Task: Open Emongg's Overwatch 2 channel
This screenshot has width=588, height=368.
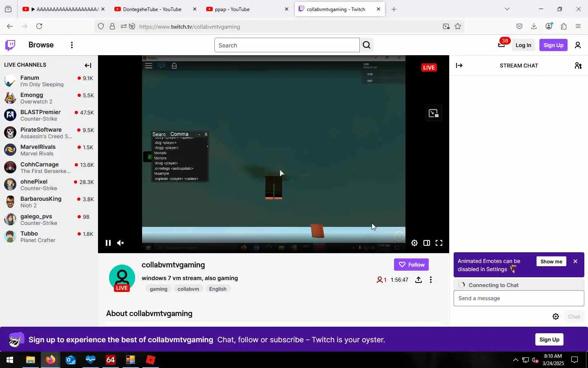Action: 49,98
